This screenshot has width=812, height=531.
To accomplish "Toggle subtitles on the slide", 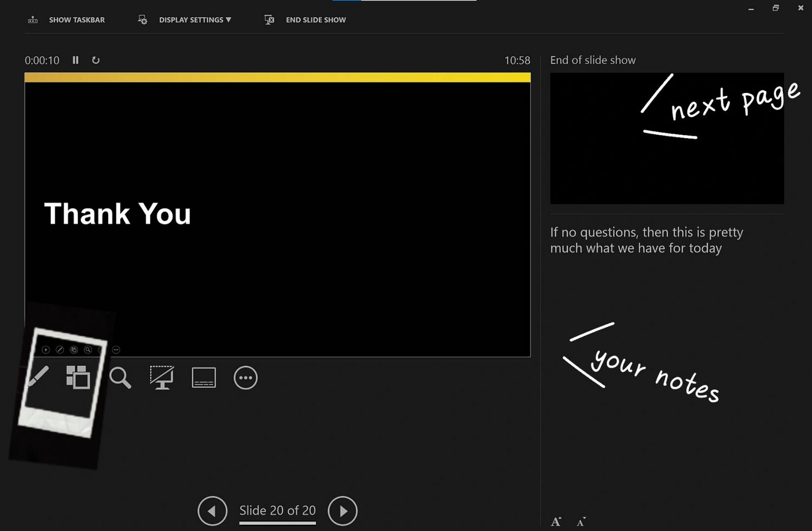I will click(203, 378).
